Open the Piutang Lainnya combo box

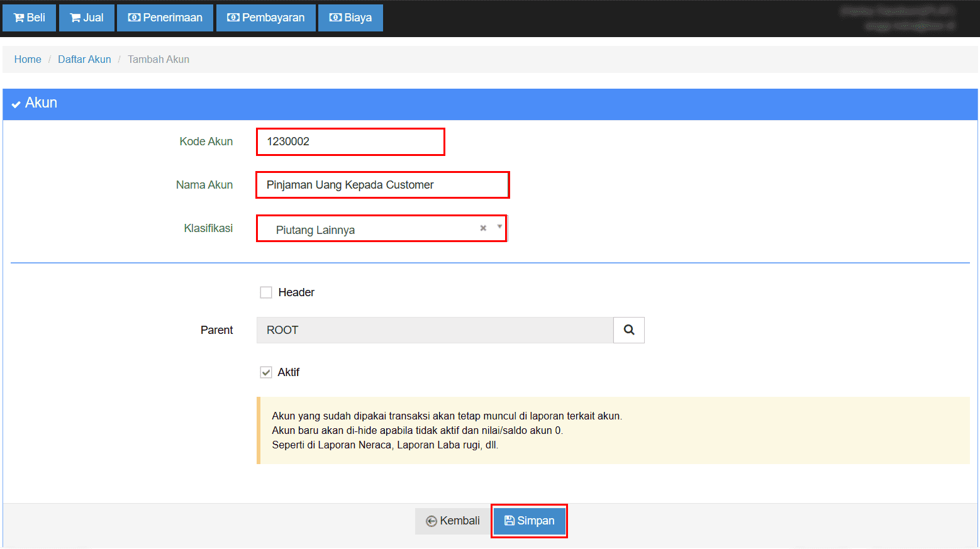tap(371, 230)
